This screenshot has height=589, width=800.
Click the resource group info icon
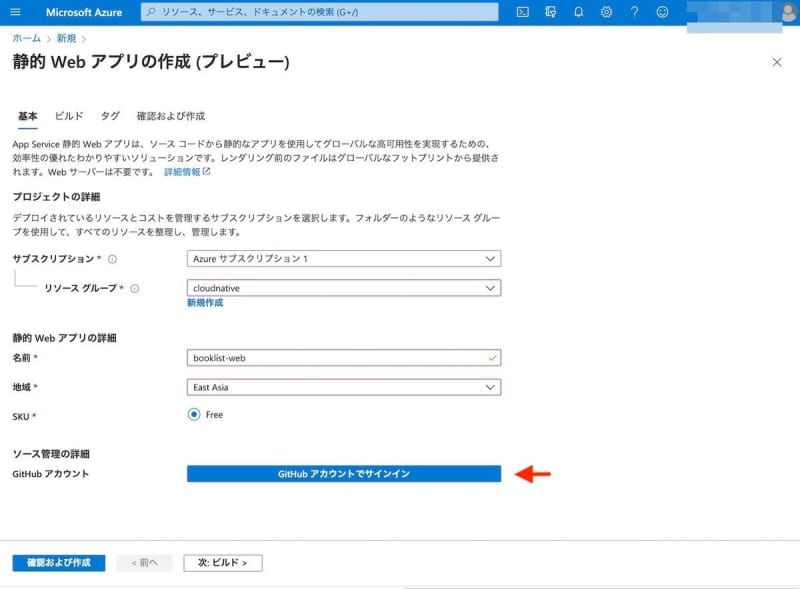click(x=135, y=288)
